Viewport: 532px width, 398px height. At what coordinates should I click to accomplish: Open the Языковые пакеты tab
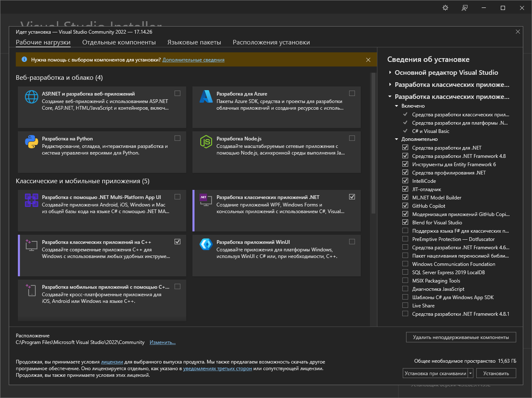[x=194, y=42]
